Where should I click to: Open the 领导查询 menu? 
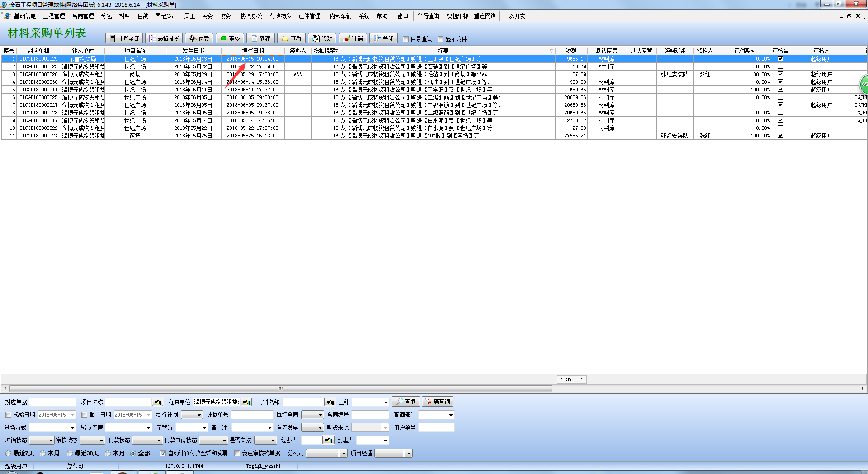429,16
